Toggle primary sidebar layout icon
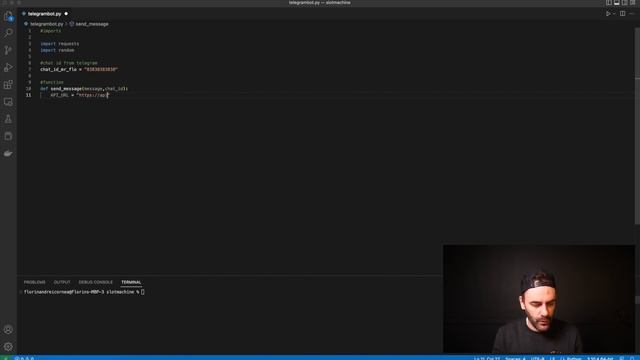This screenshot has width=640, height=360. [x=609, y=2]
